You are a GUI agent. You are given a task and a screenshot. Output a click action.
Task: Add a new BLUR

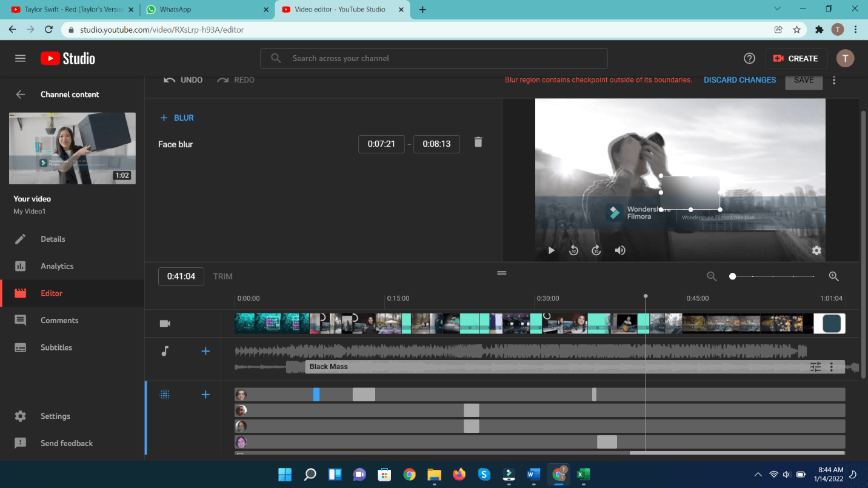pyautogui.click(x=177, y=118)
